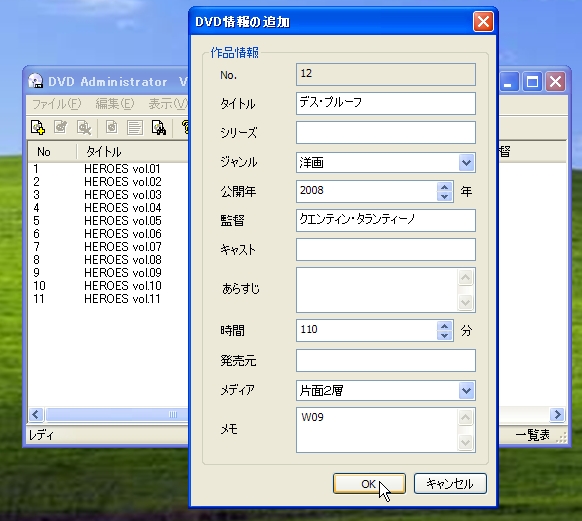The height and width of the screenshot is (521, 582).
Task: Open the ジャンル dropdown showing 洋画
Action: [467, 163]
